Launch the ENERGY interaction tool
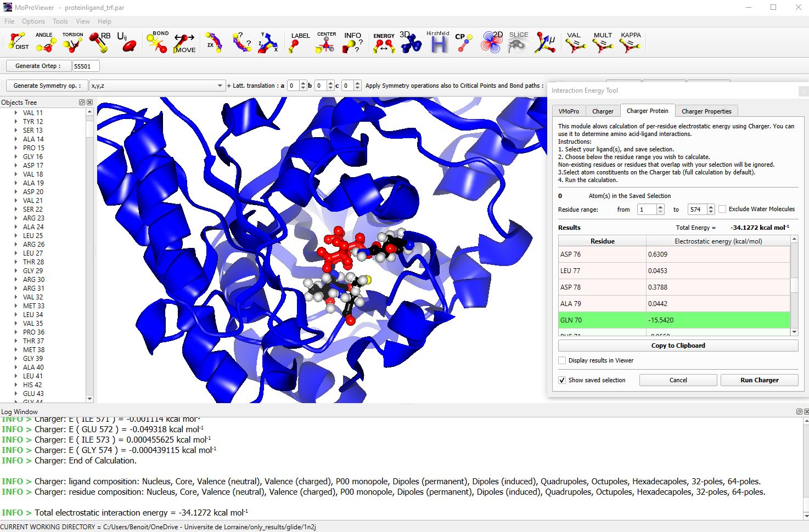 click(384, 42)
